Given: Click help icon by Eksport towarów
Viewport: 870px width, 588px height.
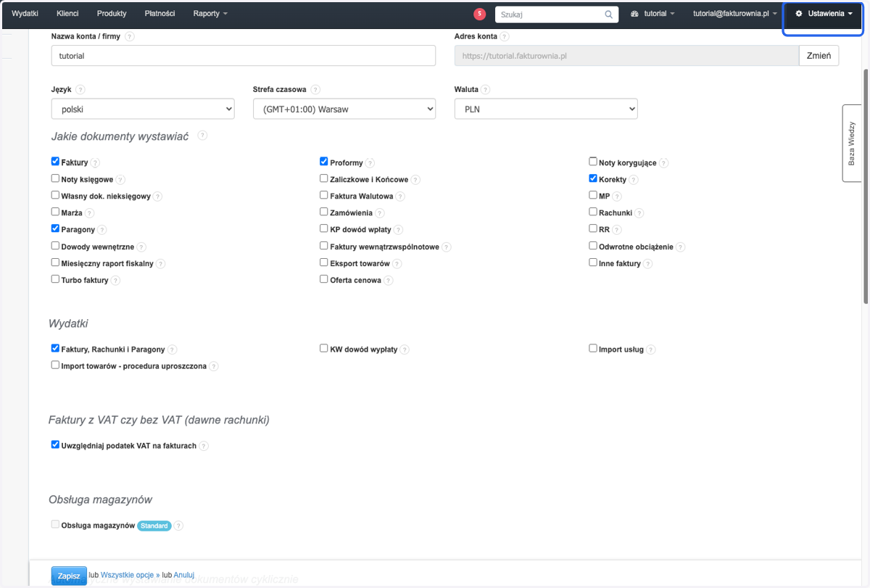Looking at the screenshot, I should tap(397, 264).
